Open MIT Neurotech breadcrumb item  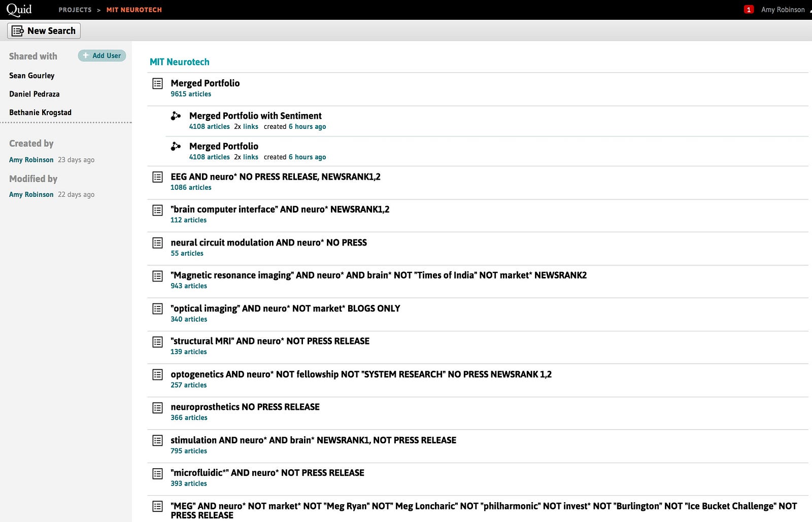[x=134, y=10]
